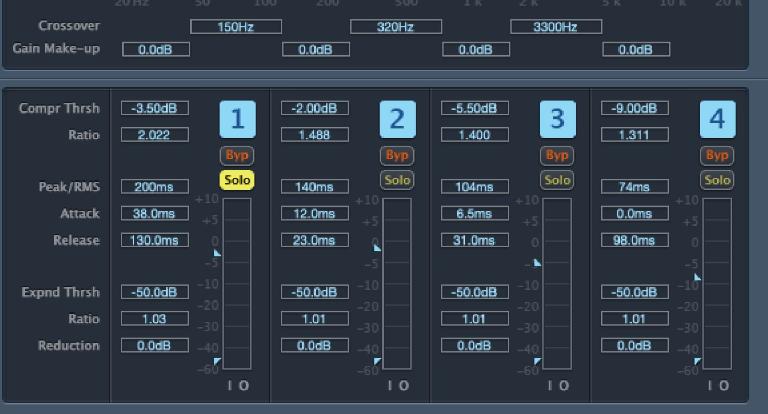Viewport: 768px width, 414px height.
Task: Bypass band 3 with the Byp button
Action: (557, 155)
